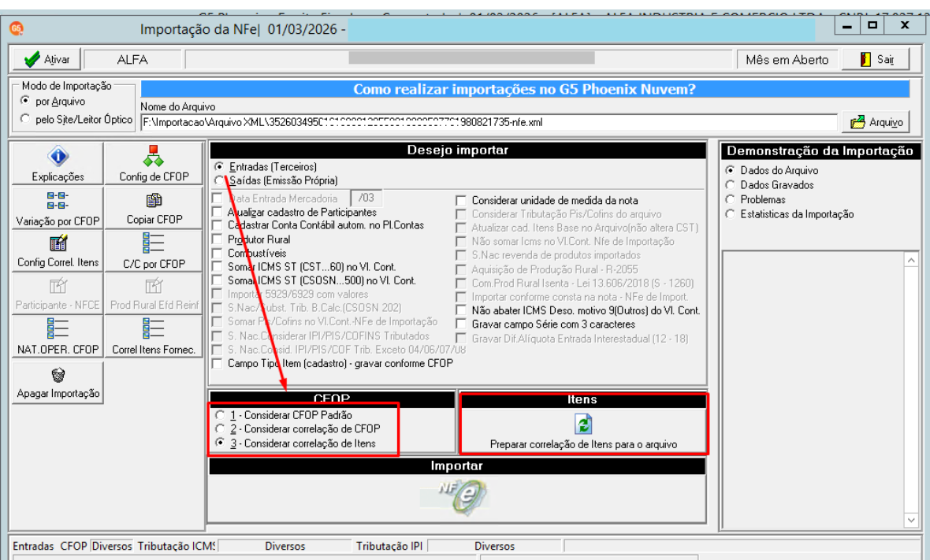Toggle Cadastrar Conta Contábil autom. checkbox
This screenshot has width=930, height=560.
(217, 225)
